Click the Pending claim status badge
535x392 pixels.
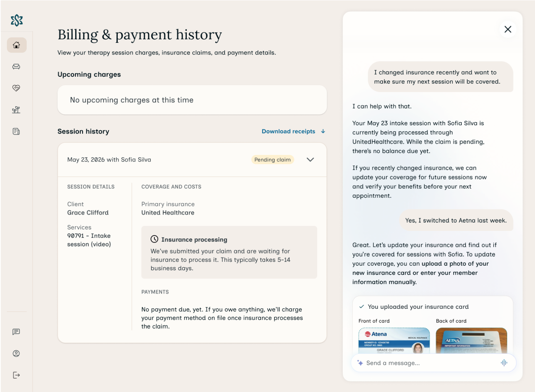tap(272, 160)
